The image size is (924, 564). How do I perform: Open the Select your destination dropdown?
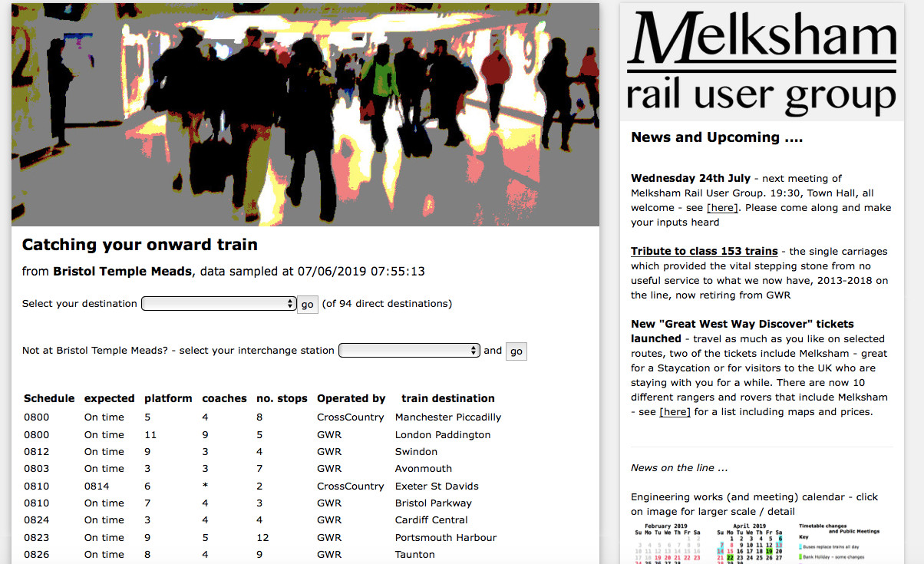tap(219, 304)
